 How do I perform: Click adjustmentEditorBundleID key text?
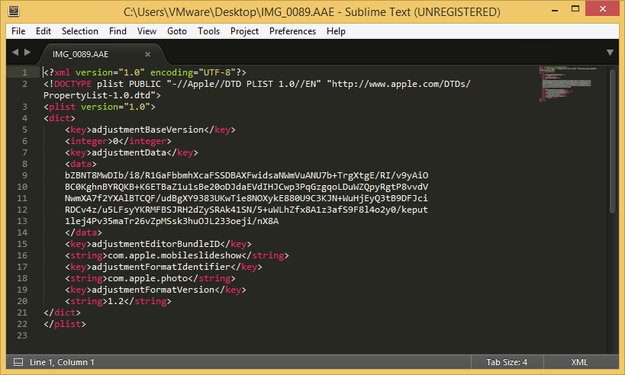(x=155, y=244)
